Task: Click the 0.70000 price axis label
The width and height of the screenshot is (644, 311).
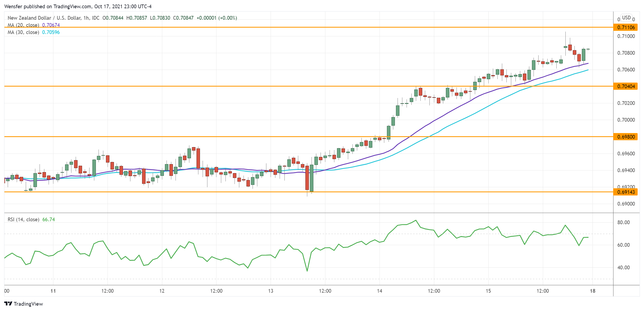Action: tap(626, 120)
